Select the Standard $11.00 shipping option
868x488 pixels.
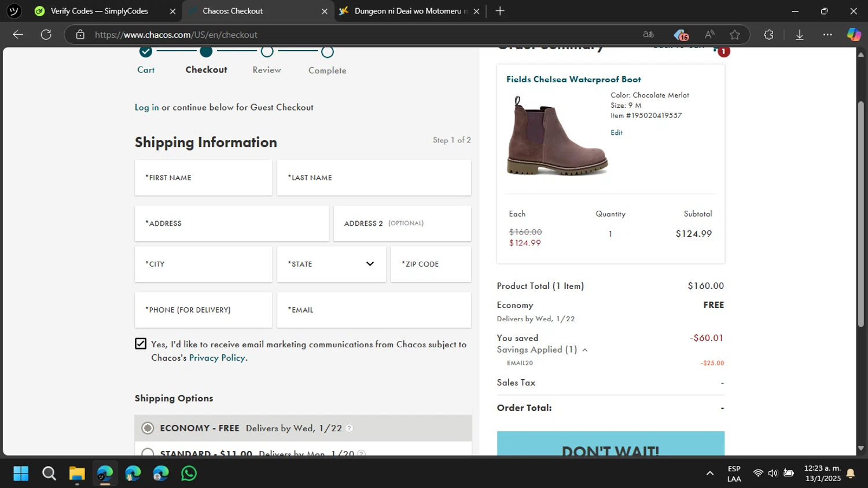(148, 452)
